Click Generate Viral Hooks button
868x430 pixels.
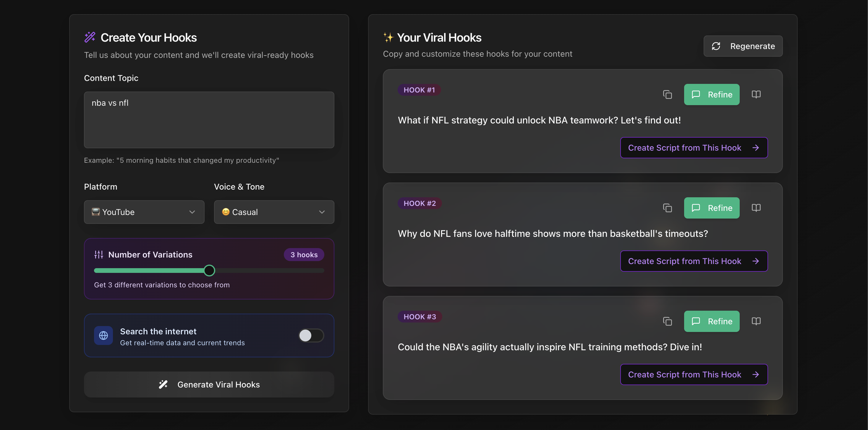(209, 385)
